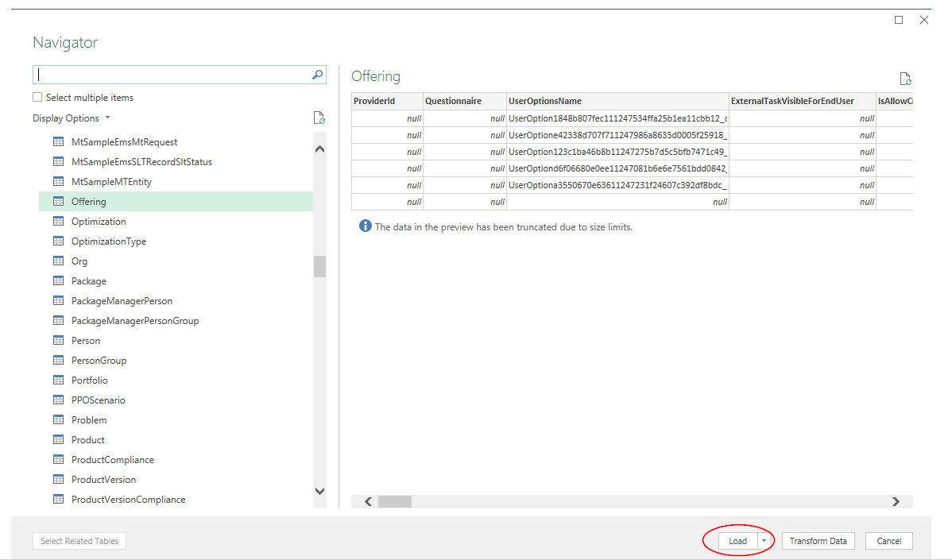Click the Select Related Tables button

click(79, 540)
